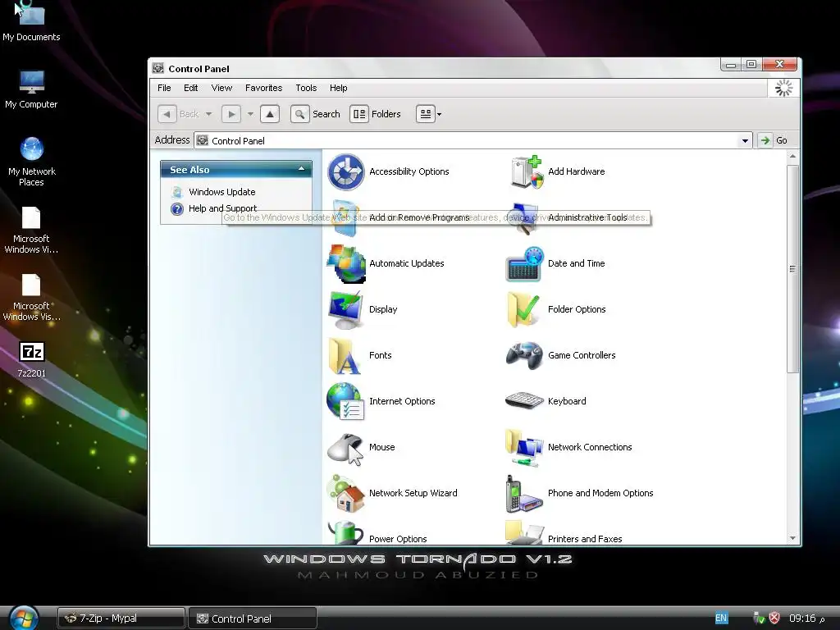Open the Help and Support link
The width and height of the screenshot is (840, 630).
click(222, 208)
